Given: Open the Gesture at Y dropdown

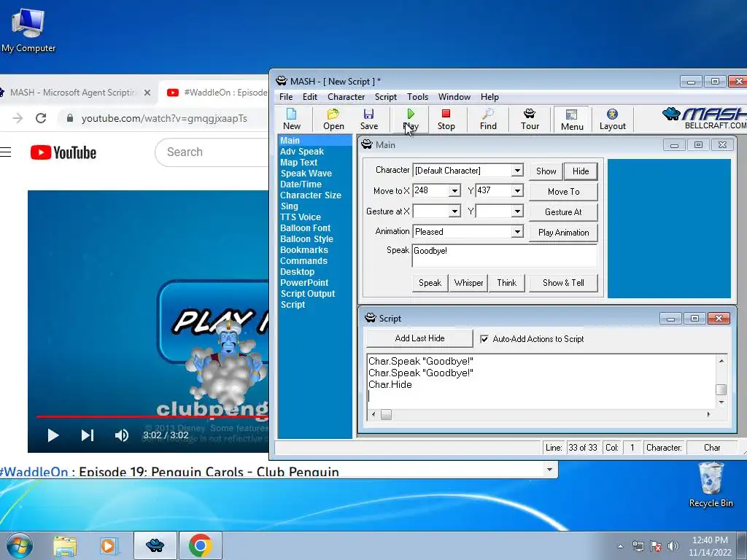Looking at the screenshot, I should (517, 211).
